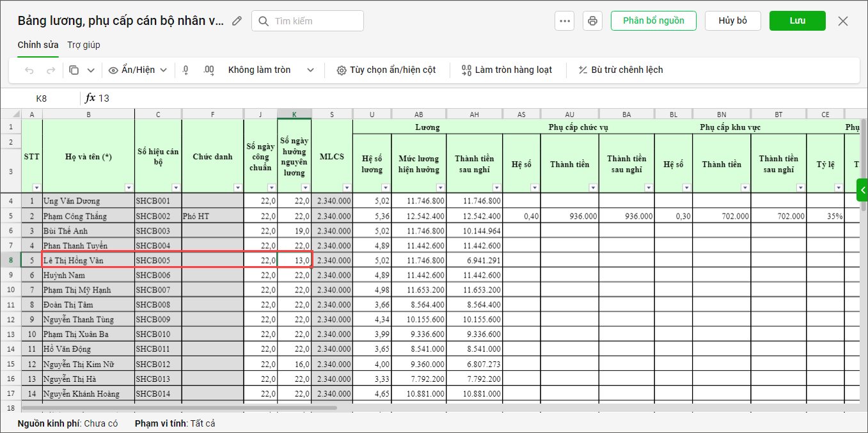Click the copy icon in toolbar
The height and width of the screenshot is (433, 868).
[x=74, y=70]
